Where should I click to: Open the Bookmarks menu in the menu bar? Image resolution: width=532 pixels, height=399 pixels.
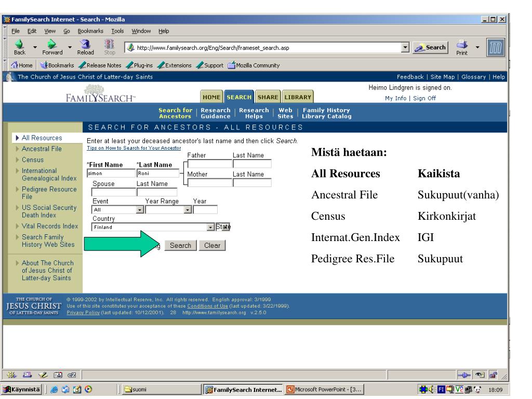[90, 31]
